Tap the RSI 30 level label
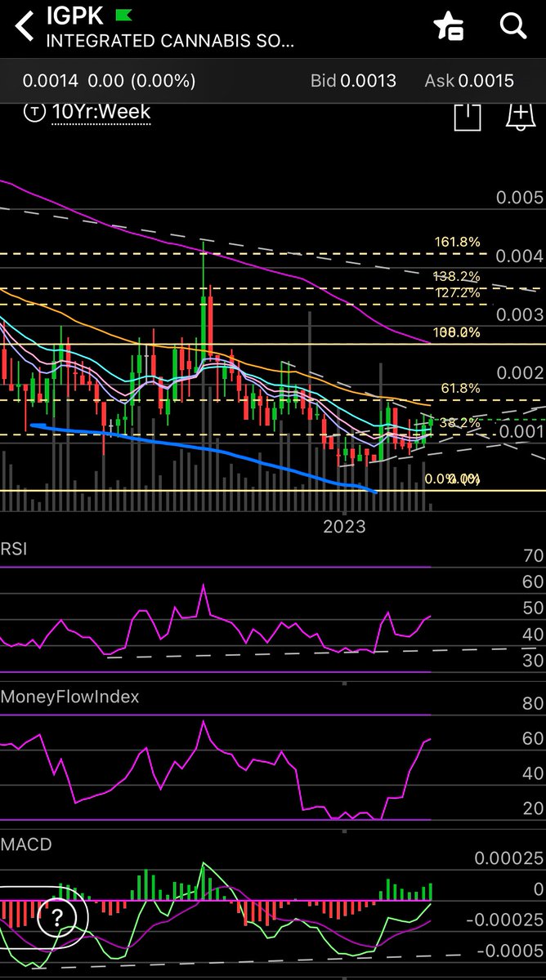Image resolution: width=546 pixels, height=980 pixels. 534,661
